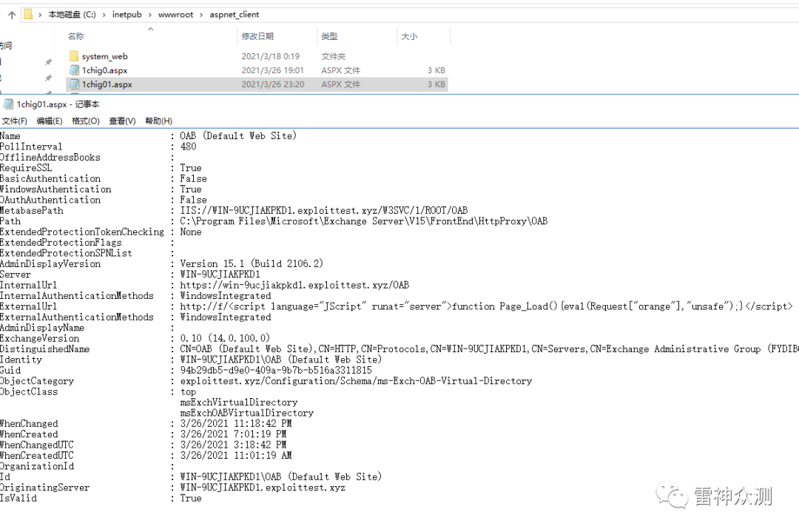Click the PollInterval label

31,147
